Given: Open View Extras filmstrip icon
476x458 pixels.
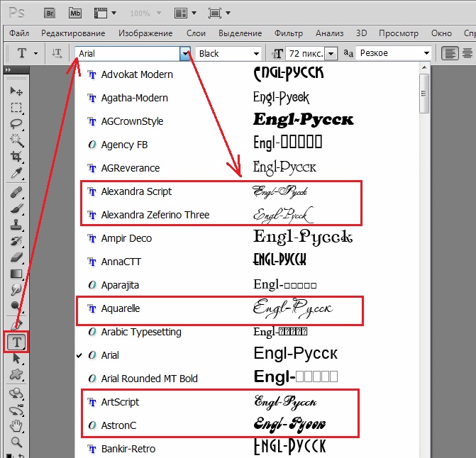Looking at the screenshot, I should [x=101, y=13].
